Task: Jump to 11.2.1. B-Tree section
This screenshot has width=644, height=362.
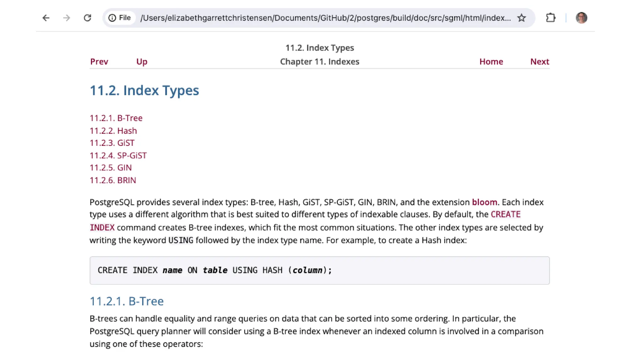Action: point(116,118)
